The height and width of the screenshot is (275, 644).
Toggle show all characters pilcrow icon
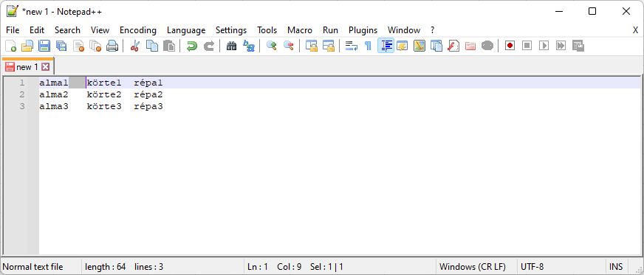pos(368,46)
